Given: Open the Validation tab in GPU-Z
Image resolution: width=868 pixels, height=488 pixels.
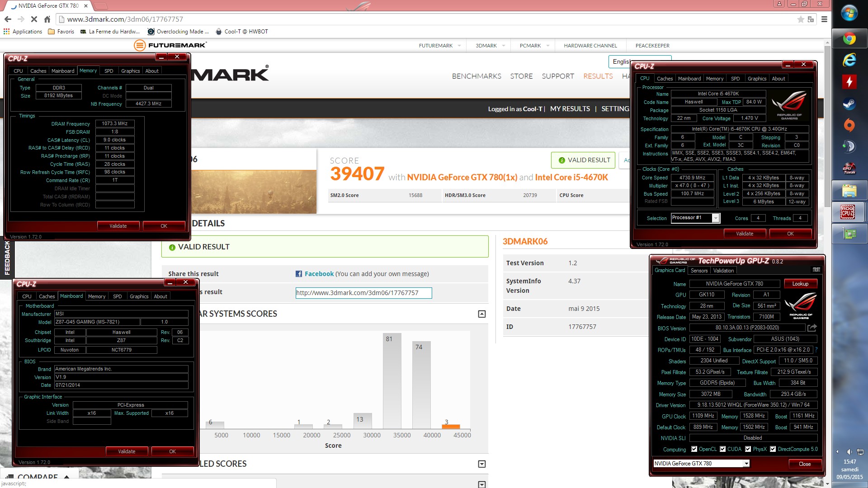Looking at the screenshot, I should click(x=723, y=271).
